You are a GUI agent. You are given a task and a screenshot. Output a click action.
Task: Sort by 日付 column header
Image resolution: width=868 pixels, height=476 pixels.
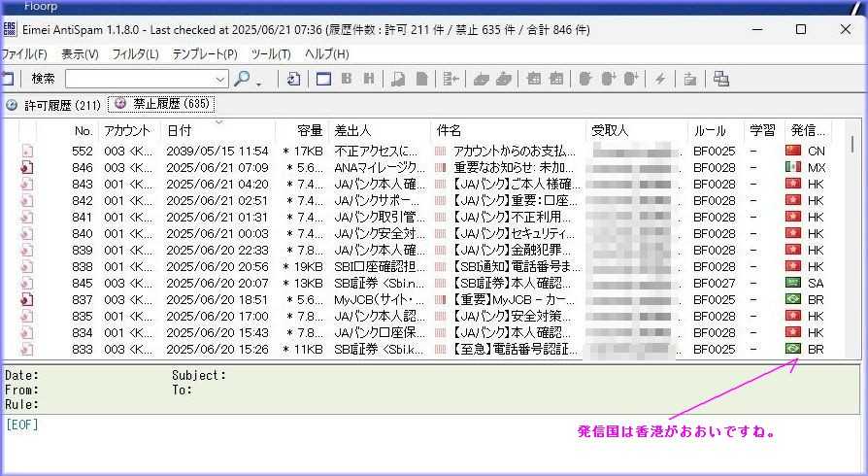[218, 131]
